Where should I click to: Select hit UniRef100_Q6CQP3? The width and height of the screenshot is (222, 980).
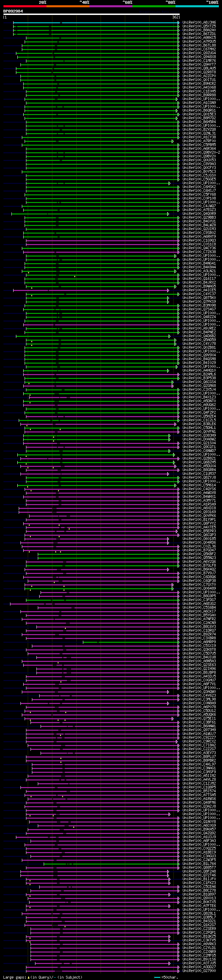[199, 535]
